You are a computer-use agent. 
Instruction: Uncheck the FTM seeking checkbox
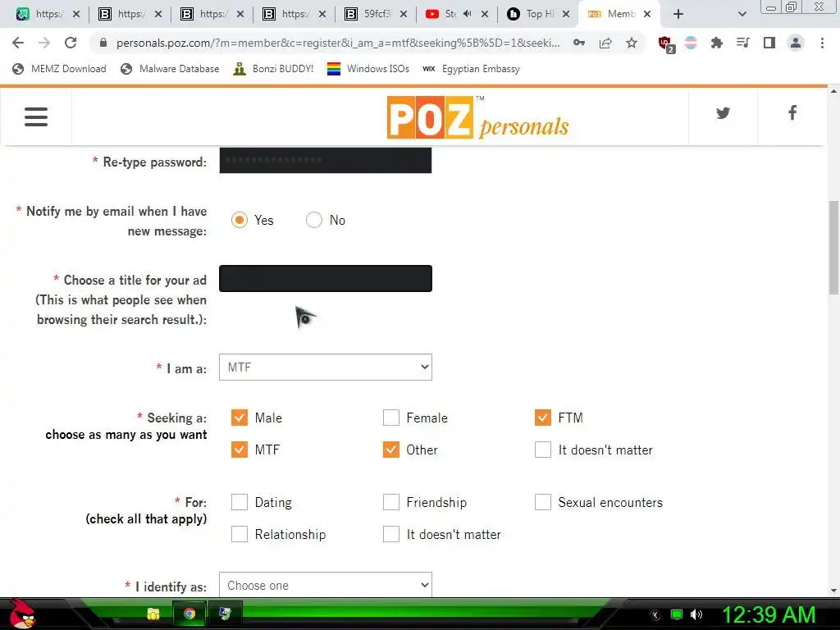coord(543,418)
